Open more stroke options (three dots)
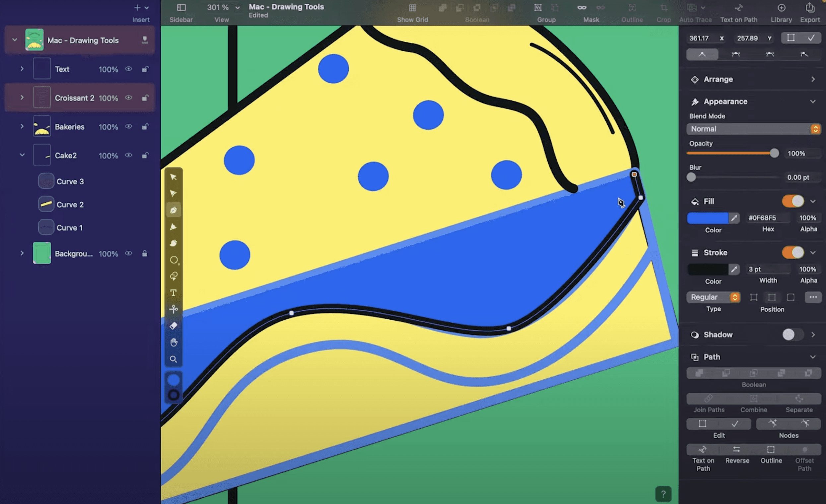The width and height of the screenshot is (826, 504). [x=813, y=297]
